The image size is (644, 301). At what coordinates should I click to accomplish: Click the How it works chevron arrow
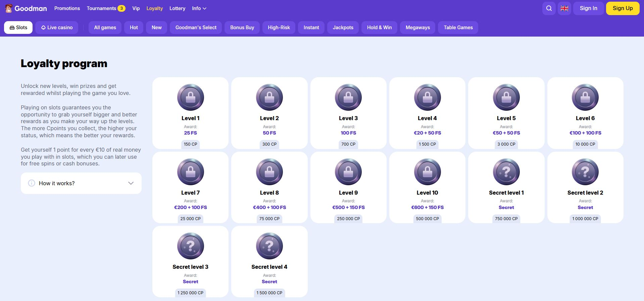[x=131, y=183]
